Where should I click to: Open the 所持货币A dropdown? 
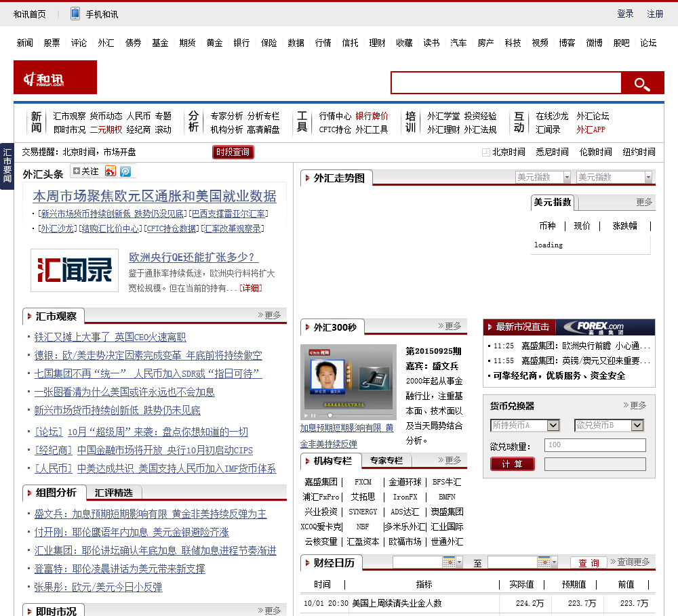(525, 426)
